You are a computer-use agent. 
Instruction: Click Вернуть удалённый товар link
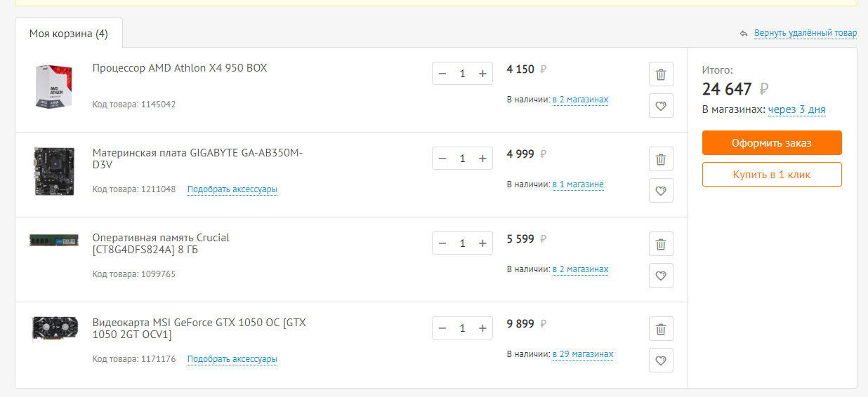[x=805, y=33]
